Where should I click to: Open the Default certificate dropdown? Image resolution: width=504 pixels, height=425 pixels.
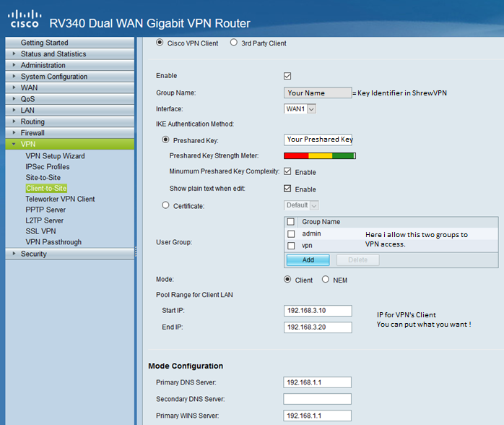[302, 205]
